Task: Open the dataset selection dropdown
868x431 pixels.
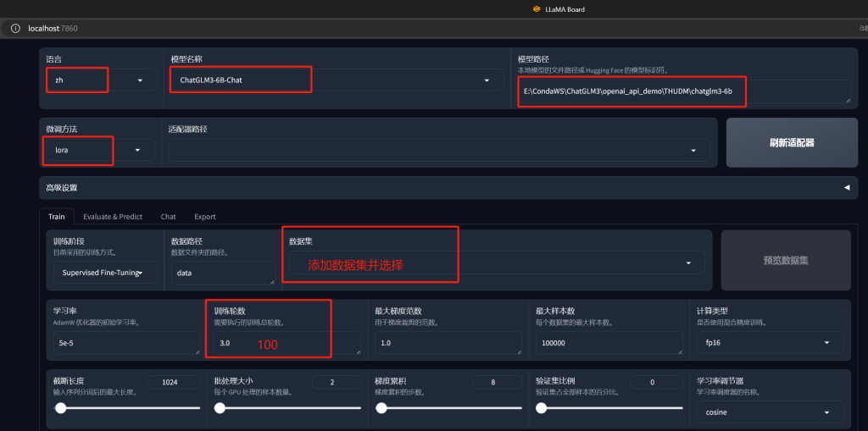Action: click(x=497, y=262)
